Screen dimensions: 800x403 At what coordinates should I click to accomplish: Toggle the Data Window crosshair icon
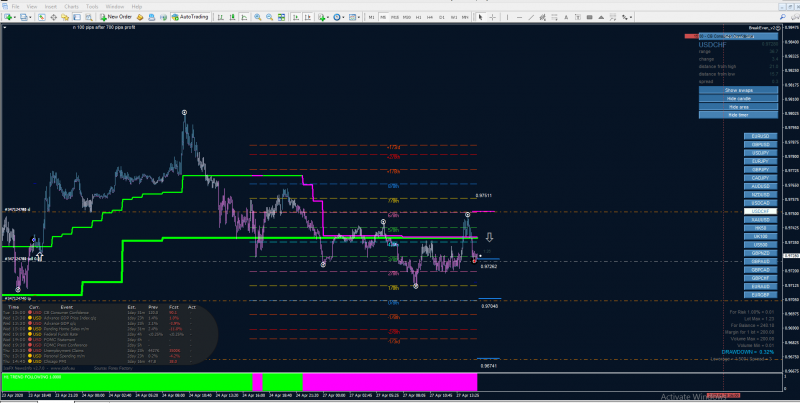click(53, 17)
